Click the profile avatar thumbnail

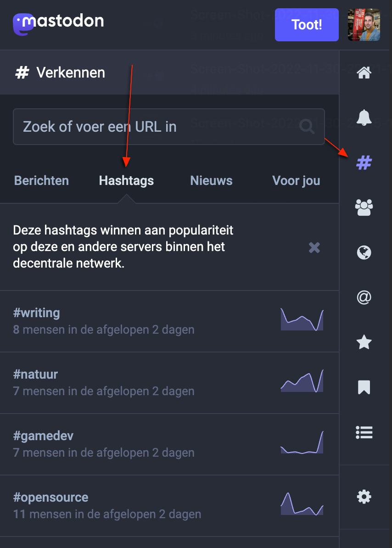(364, 25)
